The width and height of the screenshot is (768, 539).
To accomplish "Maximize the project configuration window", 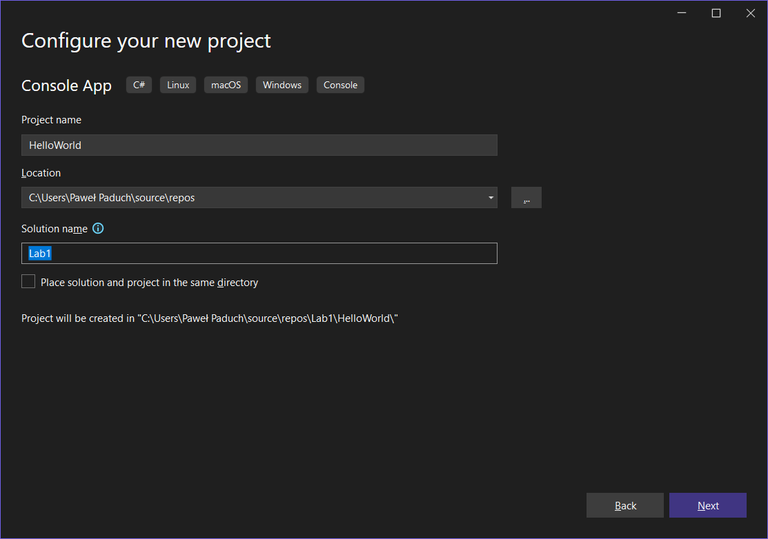I will (x=716, y=13).
